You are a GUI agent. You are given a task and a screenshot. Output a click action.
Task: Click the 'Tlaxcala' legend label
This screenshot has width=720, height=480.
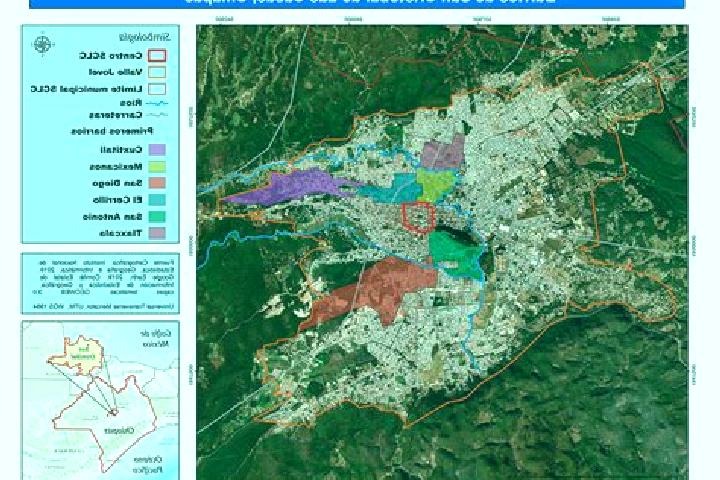pos(120,233)
